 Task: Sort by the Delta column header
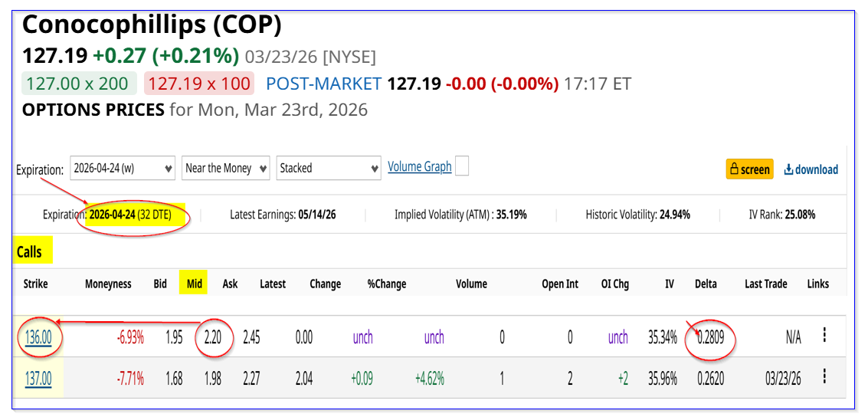click(706, 284)
